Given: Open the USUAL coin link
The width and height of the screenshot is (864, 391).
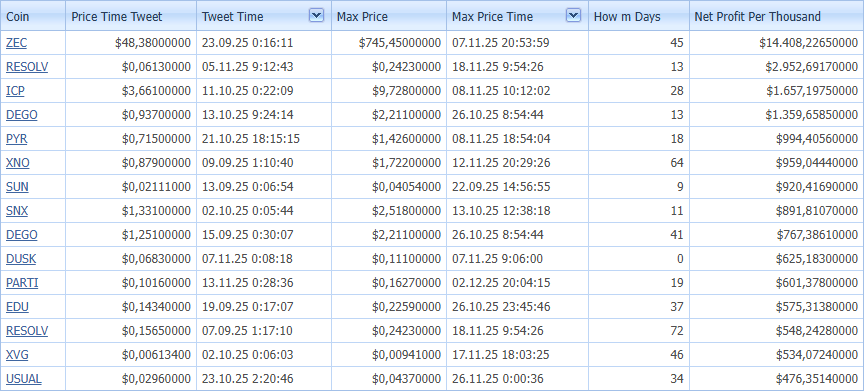Looking at the screenshot, I should tap(24, 379).
